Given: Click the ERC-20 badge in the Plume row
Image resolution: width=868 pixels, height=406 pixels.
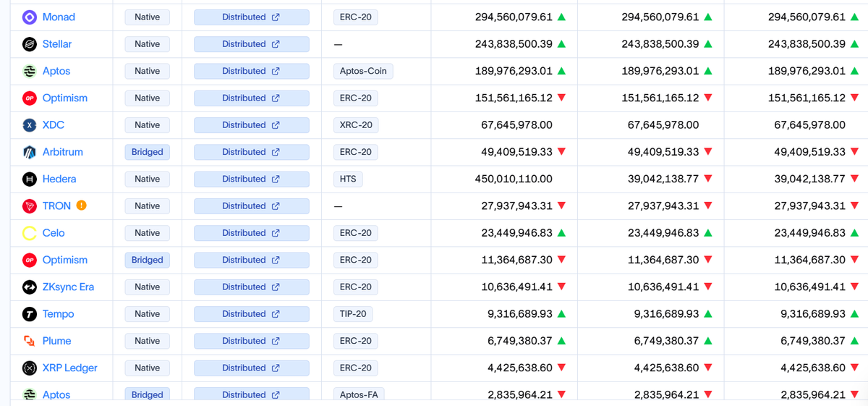Looking at the screenshot, I should click(x=356, y=341).
